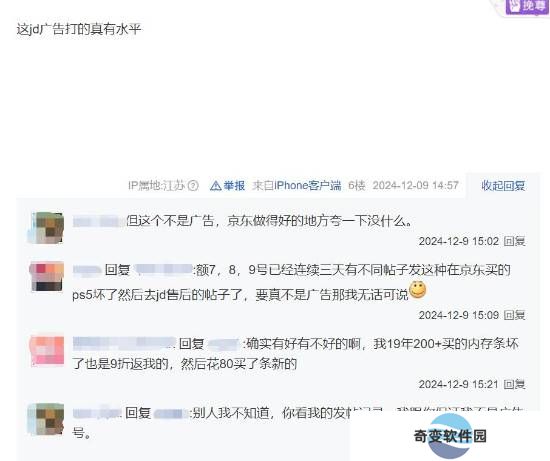This screenshot has height=461, width=550.
Task: Click the 举报 report warning icon
Action: (215, 186)
